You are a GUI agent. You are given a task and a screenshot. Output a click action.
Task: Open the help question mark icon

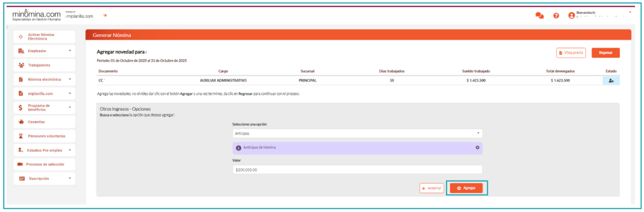coord(556,15)
